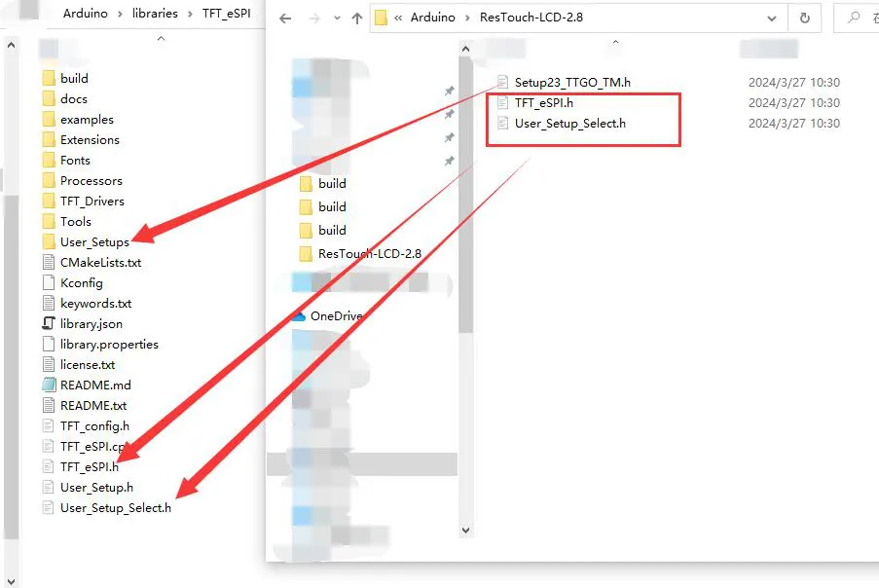Expand the sort chevron above file list
Viewport: 879px width, 588px height.
point(615,42)
